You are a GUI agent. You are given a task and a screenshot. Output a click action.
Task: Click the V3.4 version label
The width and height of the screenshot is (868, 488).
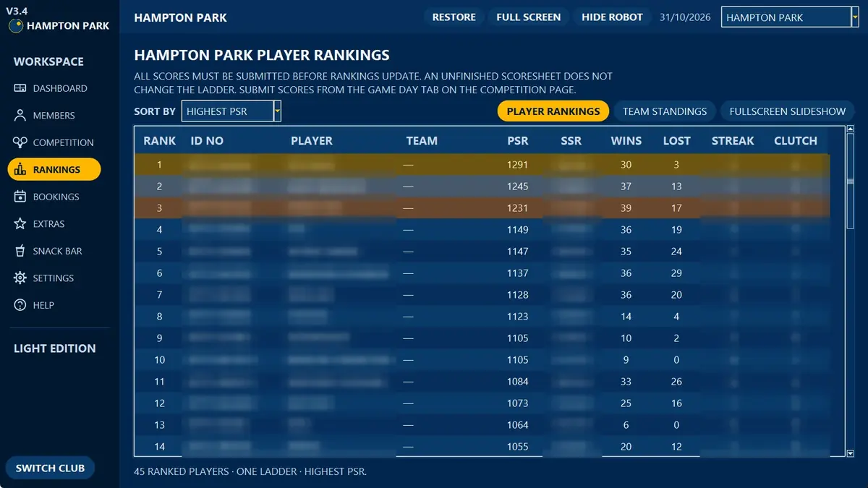(17, 10)
